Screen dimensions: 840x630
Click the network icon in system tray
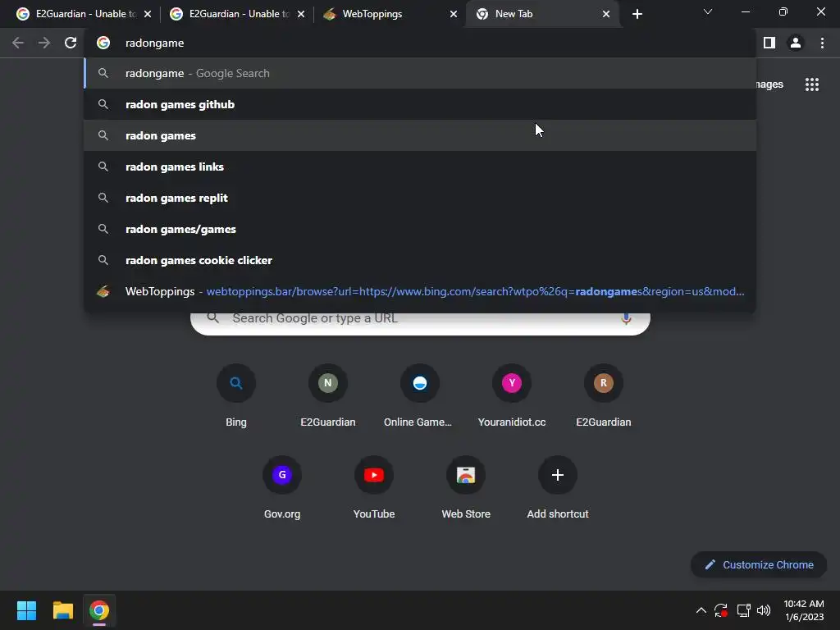tap(743, 610)
